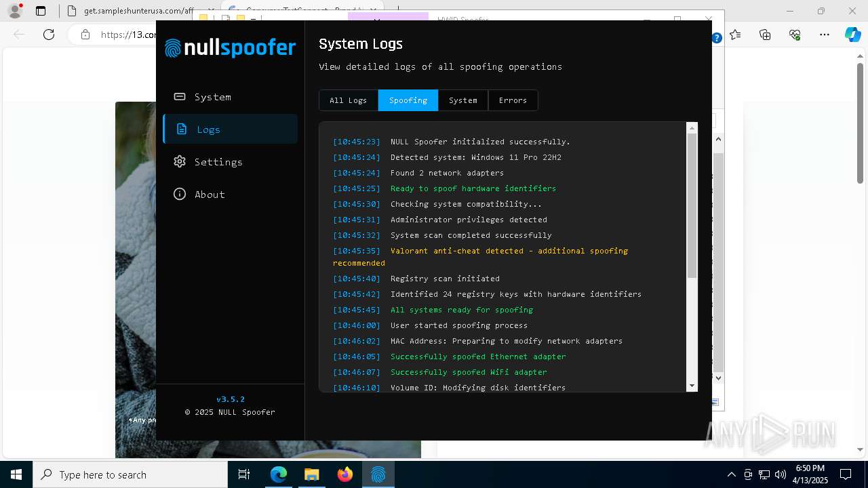Open Edge favorites star icon
This screenshot has height=488, width=868.
[736, 35]
